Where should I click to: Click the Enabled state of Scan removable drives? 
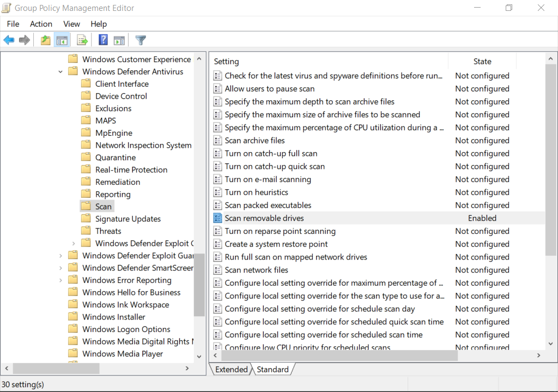[x=482, y=218]
